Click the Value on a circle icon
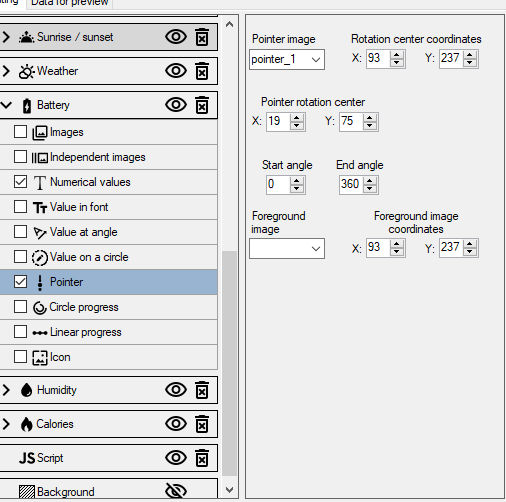The height and width of the screenshot is (502, 506). tap(40, 257)
